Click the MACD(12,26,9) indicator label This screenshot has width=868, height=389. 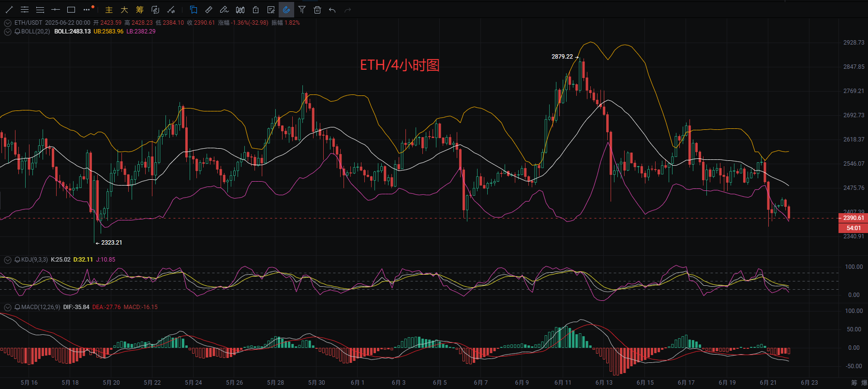(x=41, y=307)
